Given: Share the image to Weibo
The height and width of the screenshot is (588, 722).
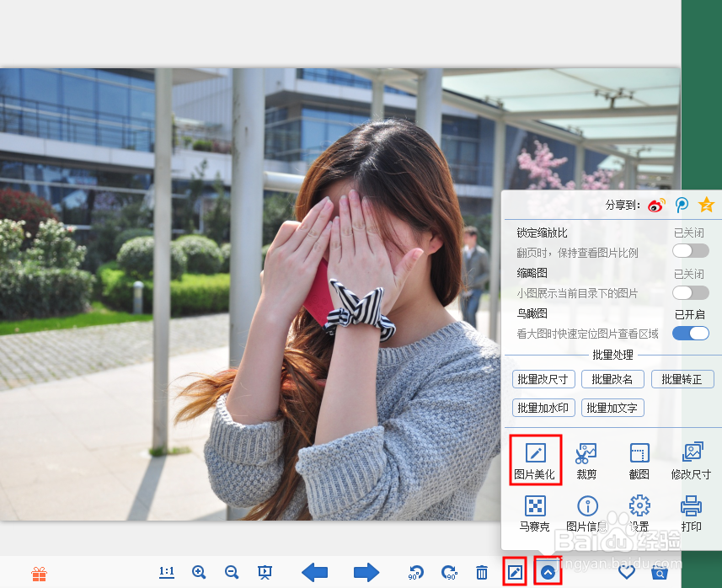Looking at the screenshot, I should click(x=656, y=205).
